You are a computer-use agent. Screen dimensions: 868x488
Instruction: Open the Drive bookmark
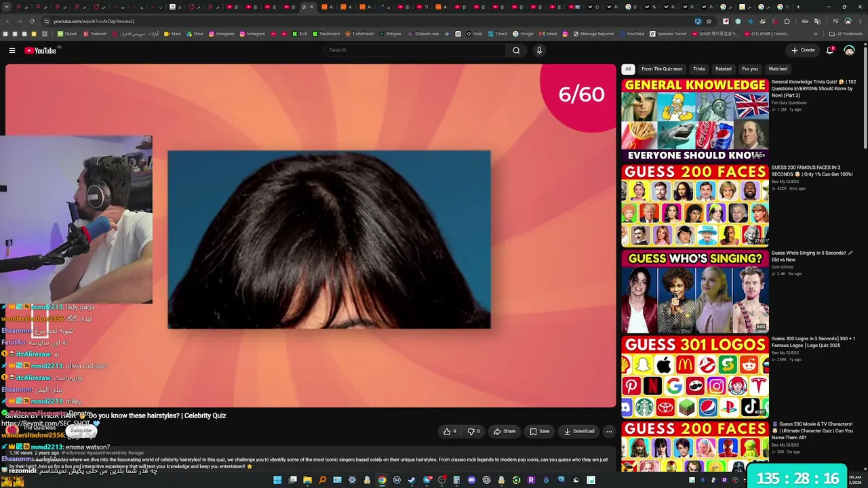tap(195, 34)
